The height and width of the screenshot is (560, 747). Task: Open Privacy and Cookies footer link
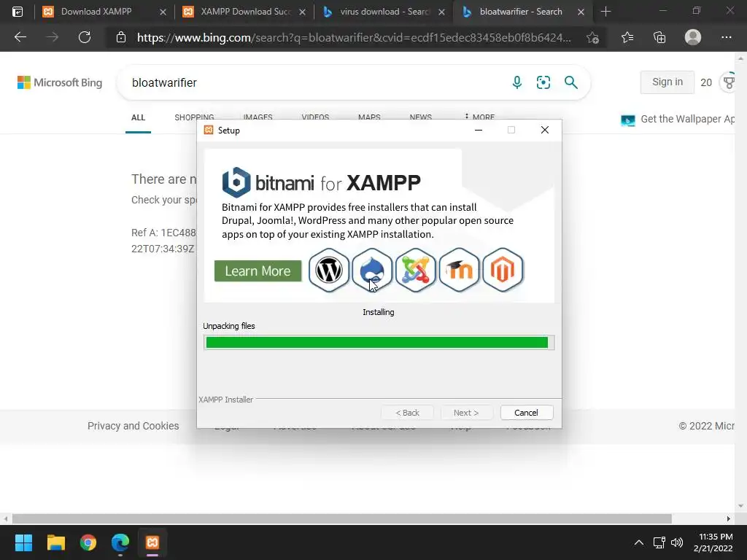(133, 426)
